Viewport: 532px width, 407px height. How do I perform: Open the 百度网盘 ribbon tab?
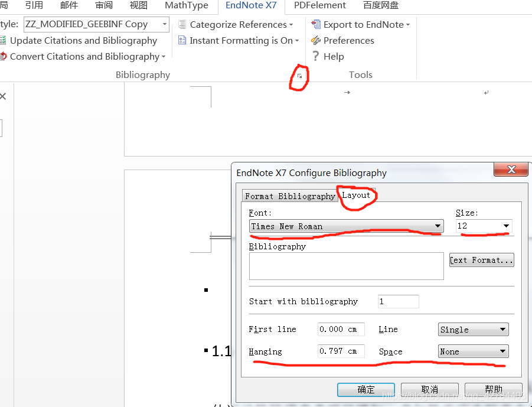click(381, 5)
